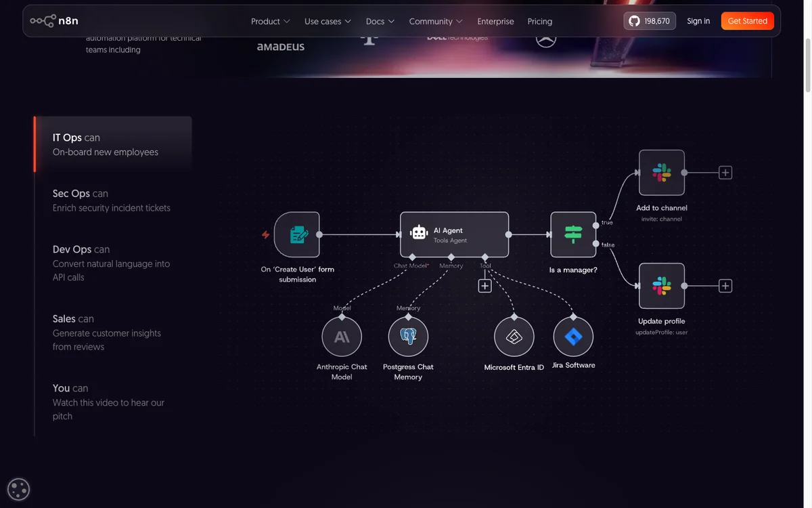
Task: Click the 'Anthropic Chat Model' label
Action: [342, 372]
